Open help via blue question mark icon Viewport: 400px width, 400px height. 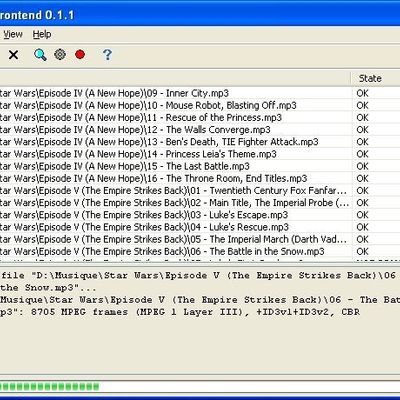tap(107, 54)
